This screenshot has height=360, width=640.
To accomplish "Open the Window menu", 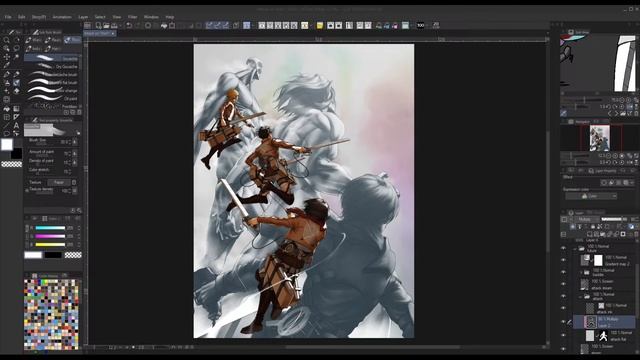I will pos(151,17).
